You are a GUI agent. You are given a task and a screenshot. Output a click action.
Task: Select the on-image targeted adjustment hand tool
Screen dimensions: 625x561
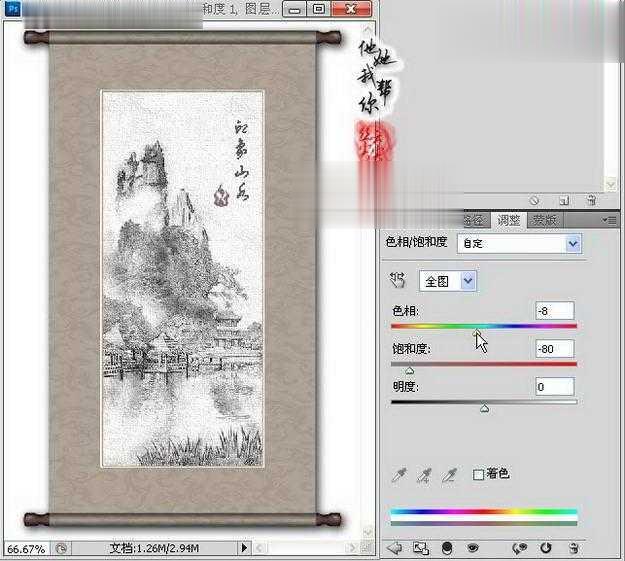tap(397, 280)
